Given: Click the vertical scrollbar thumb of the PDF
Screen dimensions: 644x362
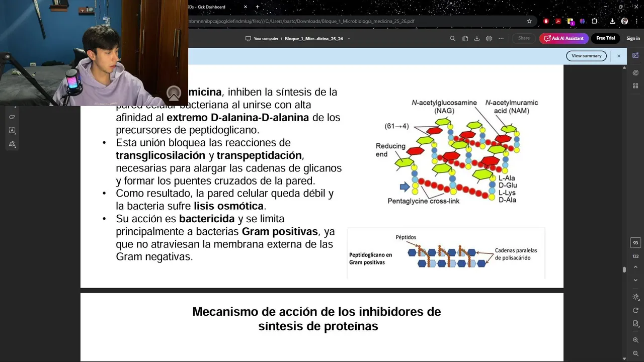Looking at the screenshot, I should 624,269.
